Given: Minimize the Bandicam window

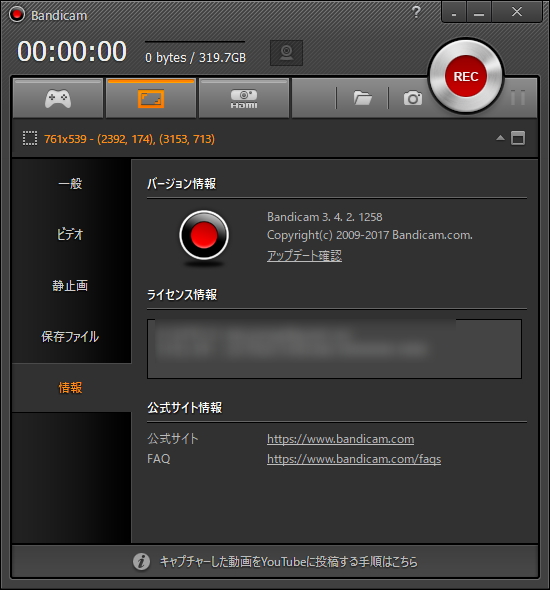Looking at the screenshot, I should coord(479,13).
